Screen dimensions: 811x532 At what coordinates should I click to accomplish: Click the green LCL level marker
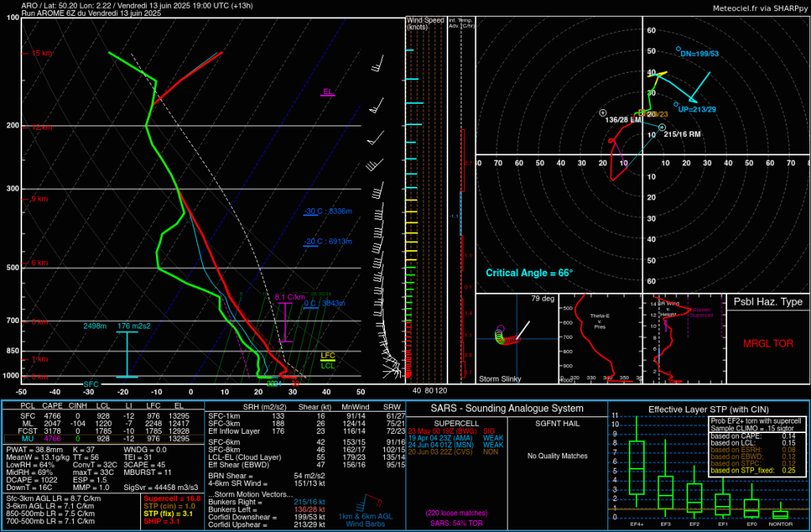click(x=328, y=365)
